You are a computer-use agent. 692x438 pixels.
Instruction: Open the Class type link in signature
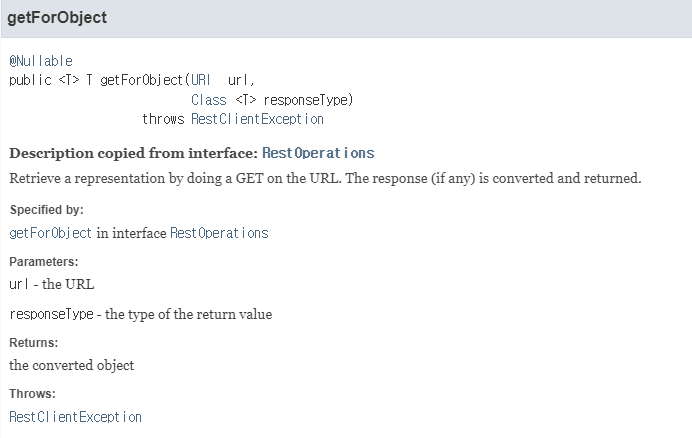[209, 100]
